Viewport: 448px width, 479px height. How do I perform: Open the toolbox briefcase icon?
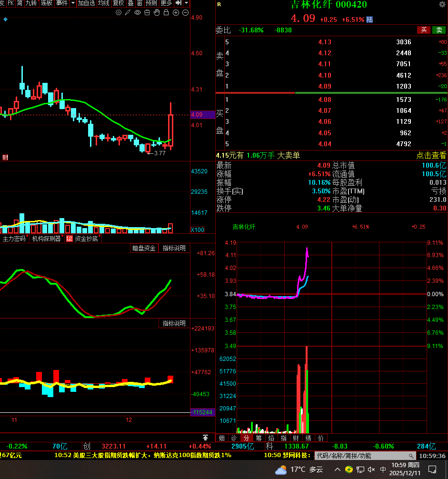[x=147, y=12]
